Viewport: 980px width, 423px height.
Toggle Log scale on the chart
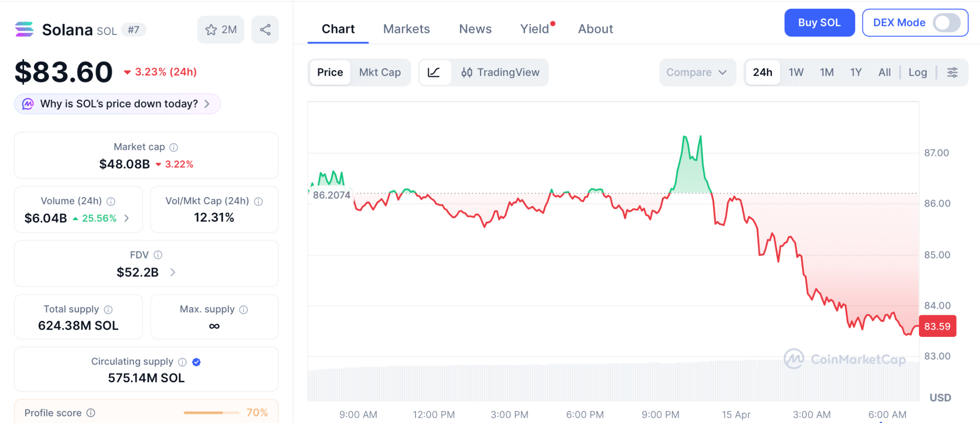(917, 72)
